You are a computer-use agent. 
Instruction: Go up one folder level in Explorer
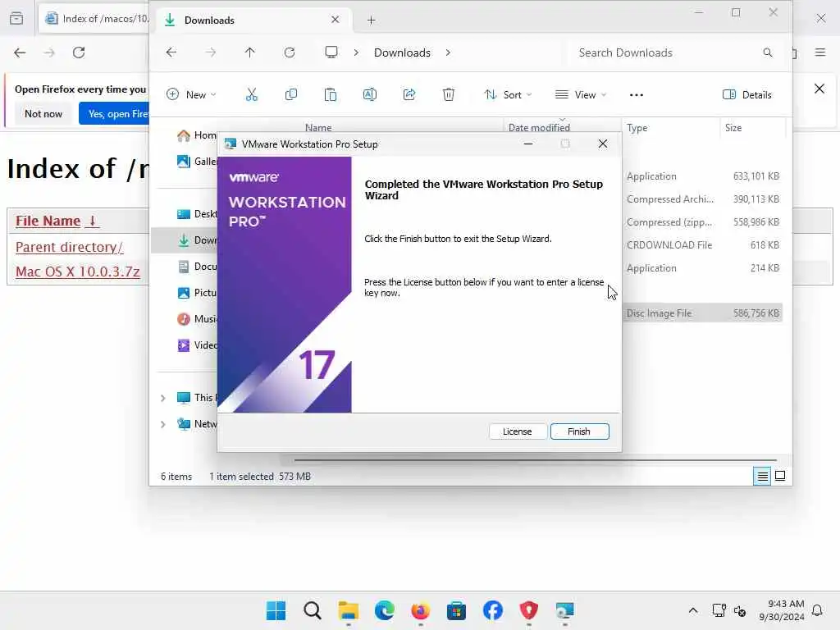pos(249,52)
